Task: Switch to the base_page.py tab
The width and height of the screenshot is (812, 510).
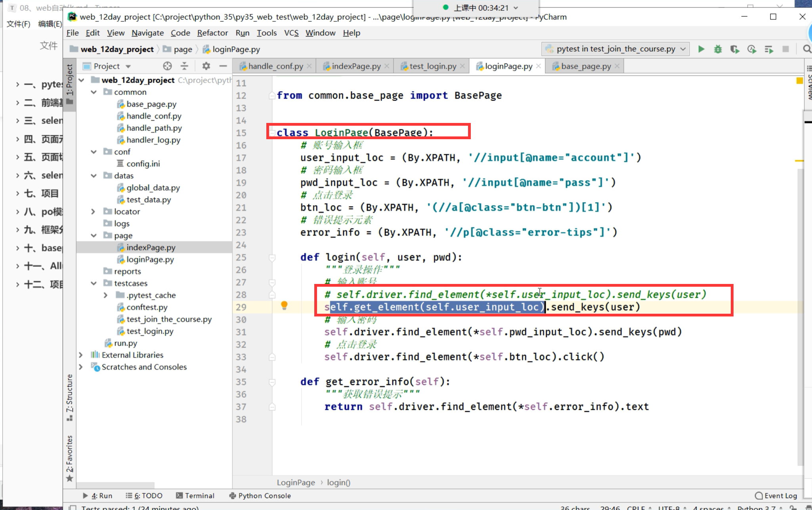Action: coord(585,66)
